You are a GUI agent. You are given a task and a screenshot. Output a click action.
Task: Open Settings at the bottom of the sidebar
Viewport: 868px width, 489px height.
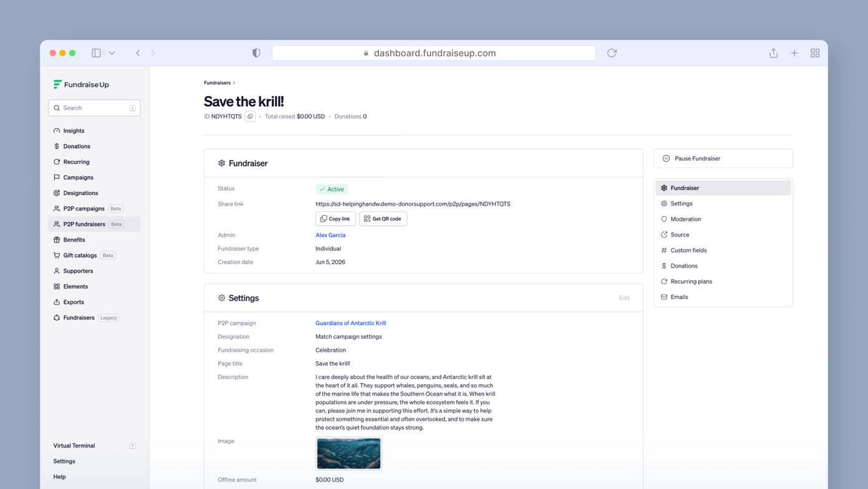(x=64, y=461)
